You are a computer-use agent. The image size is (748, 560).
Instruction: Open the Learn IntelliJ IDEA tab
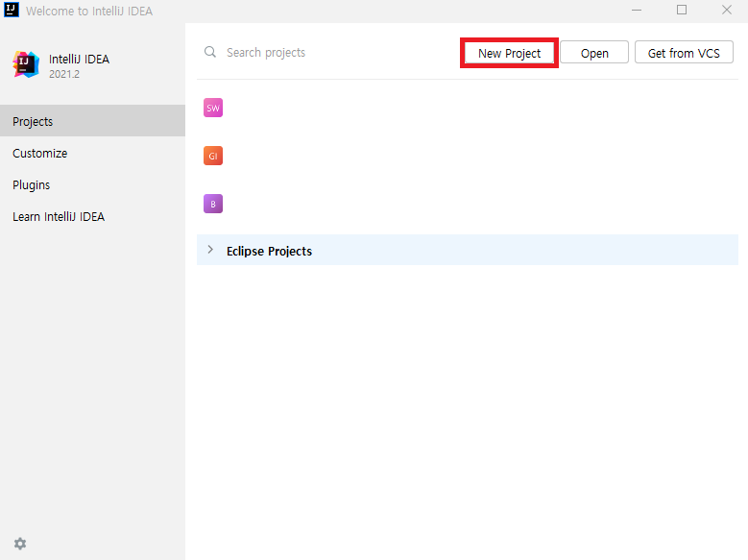pyautogui.click(x=92, y=216)
